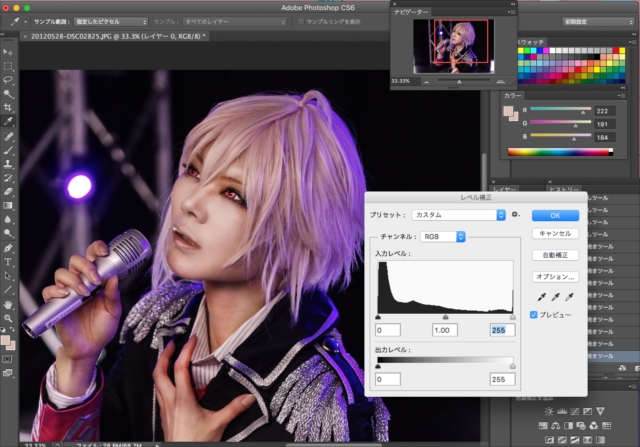640x447 pixels.
Task: Uncheck the プレビュー checkbox
Action: point(533,315)
